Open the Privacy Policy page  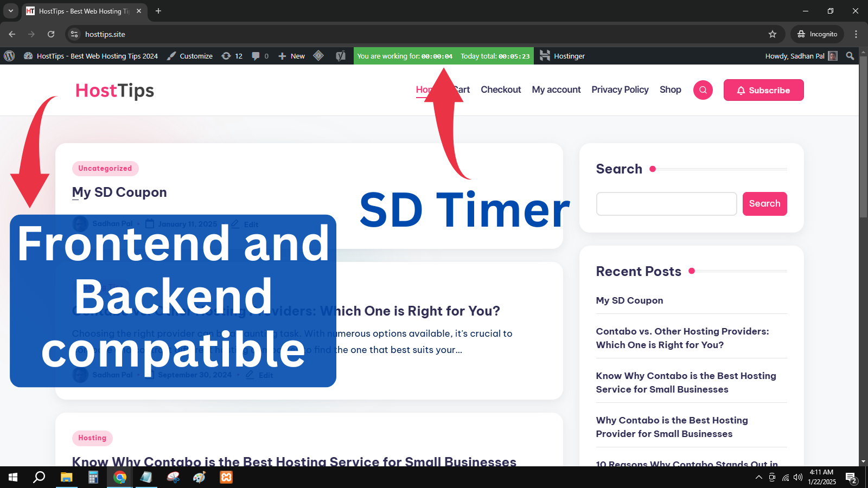click(x=620, y=89)
